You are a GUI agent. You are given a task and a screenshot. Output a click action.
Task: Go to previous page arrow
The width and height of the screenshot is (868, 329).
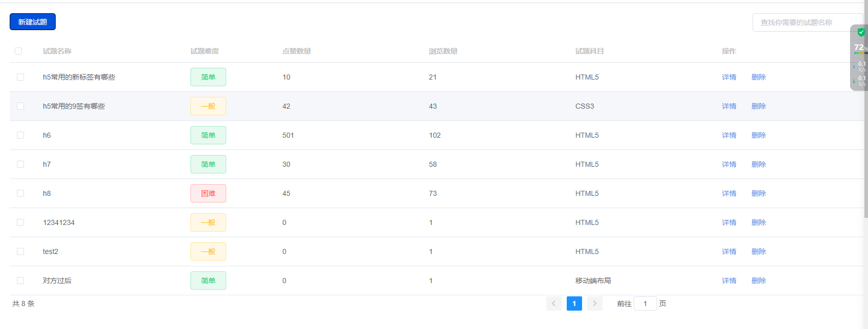pyautogui.click(x=553, y=303)
